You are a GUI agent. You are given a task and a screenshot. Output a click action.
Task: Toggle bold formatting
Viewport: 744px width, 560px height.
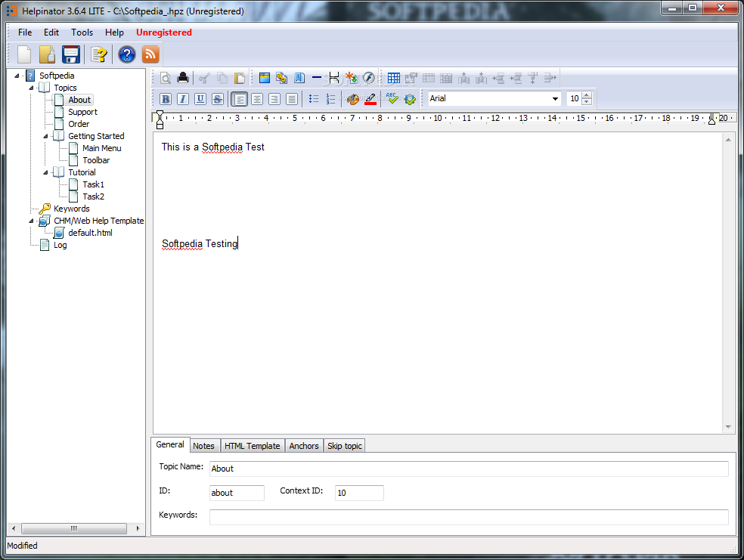[x=166, y=99]
